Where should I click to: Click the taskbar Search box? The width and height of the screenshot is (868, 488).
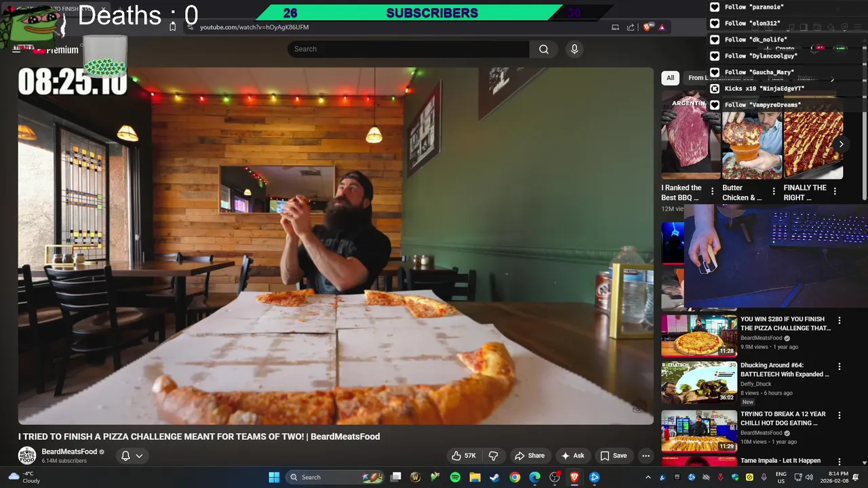(336, 477)
